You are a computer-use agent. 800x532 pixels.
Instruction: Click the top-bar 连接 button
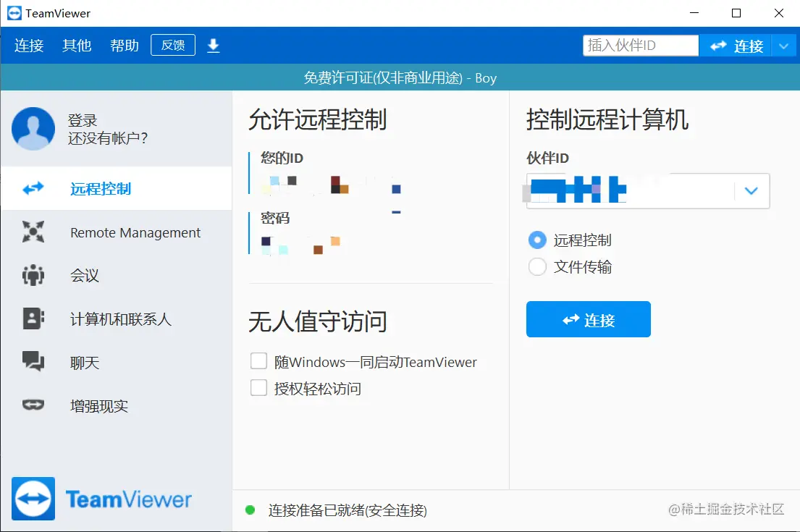(x=736, y=46)
